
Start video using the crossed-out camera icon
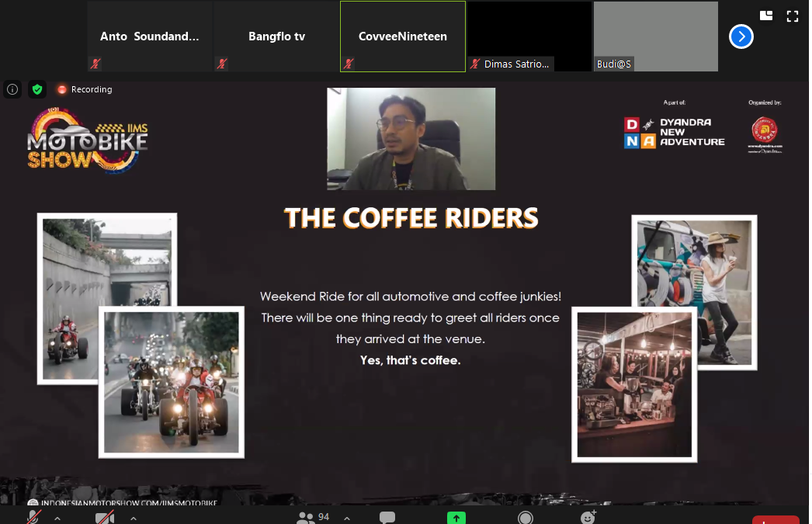click(105, 518)
